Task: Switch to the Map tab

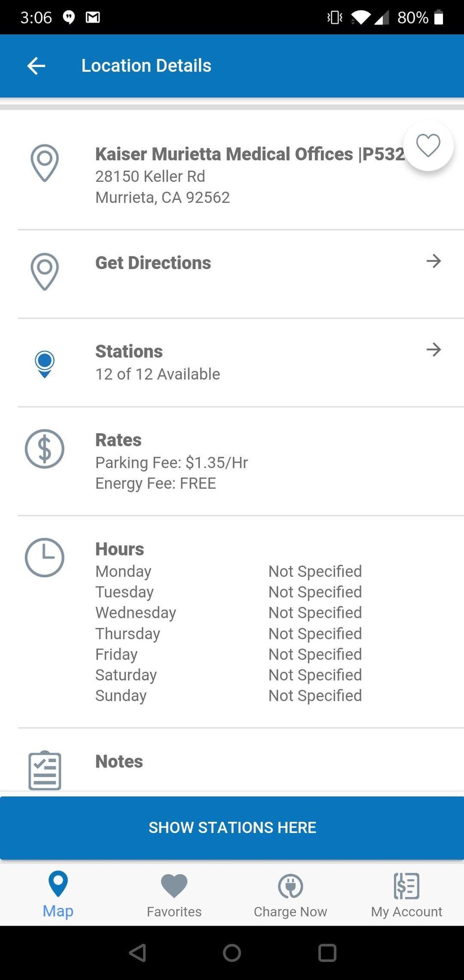Action: (58, 895)
